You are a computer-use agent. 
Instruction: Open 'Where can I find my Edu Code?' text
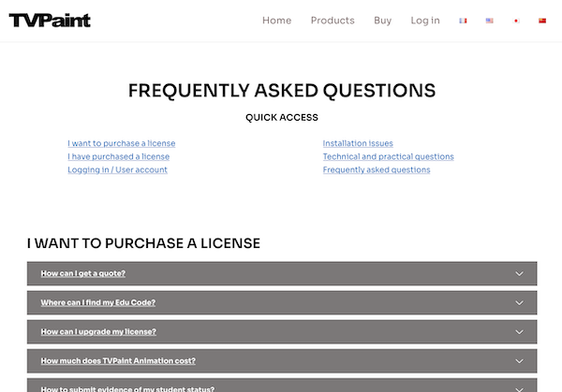[x=98, y=302]
